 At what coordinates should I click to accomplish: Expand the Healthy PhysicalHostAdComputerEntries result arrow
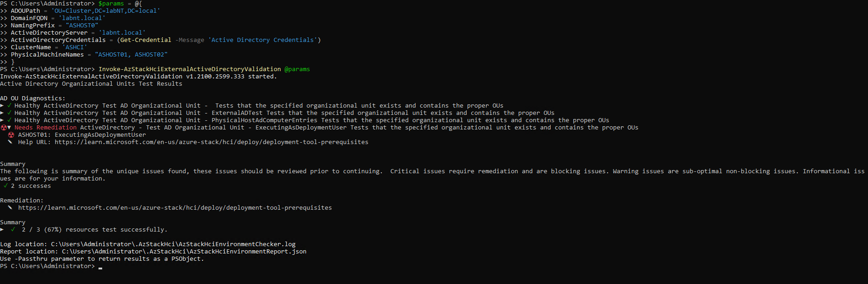[2, 120]
